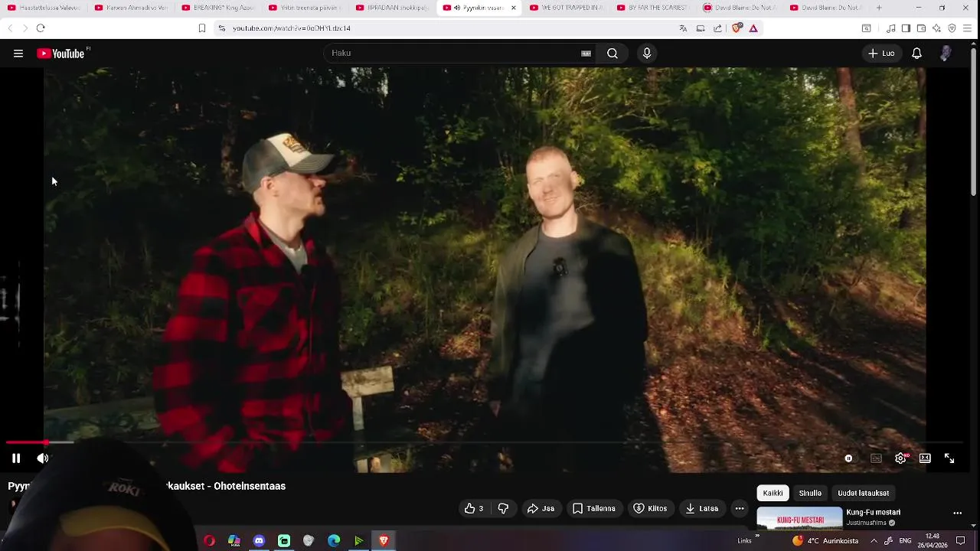The image size is (980, 551).
Task: Open the on-screen keyboard in search box
Action: pyautogui.click(x=586, y=54)
